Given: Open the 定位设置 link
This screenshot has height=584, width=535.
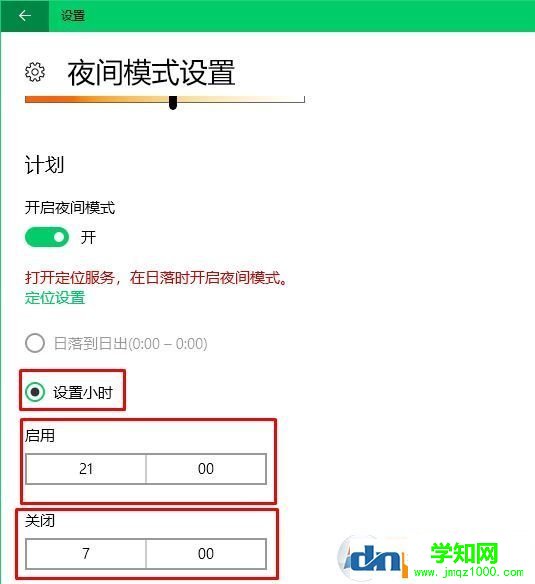Looking at the screenshot, I should click(55, 298).
